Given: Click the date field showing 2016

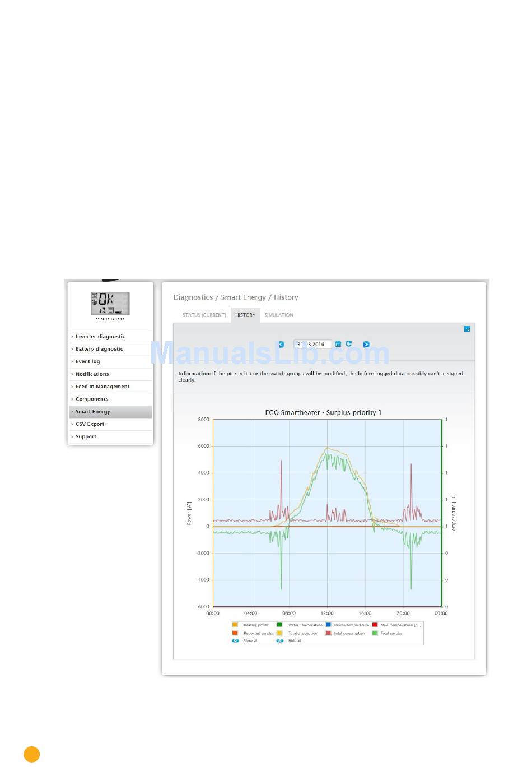Looking at the screenshot, I should (x=312, y=344).
